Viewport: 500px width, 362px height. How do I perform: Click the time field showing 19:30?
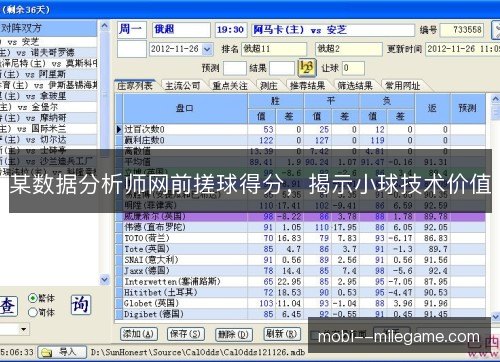231,30
